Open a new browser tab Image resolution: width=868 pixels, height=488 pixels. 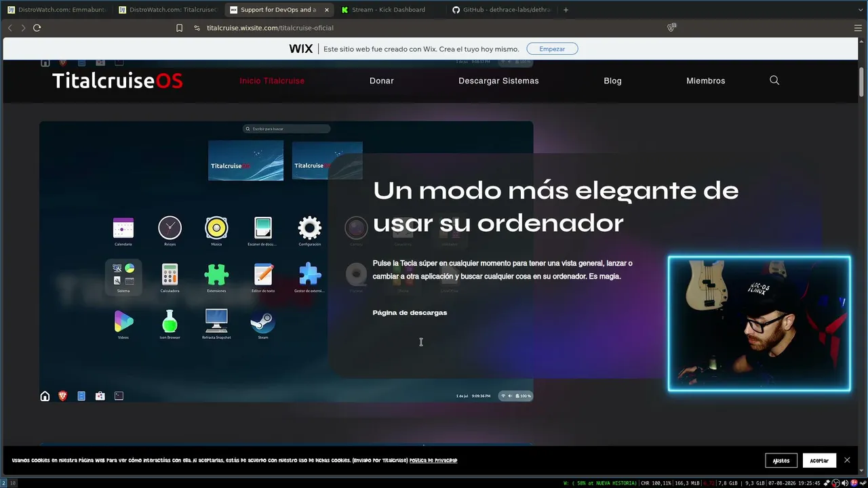click(x=566, y=9)
